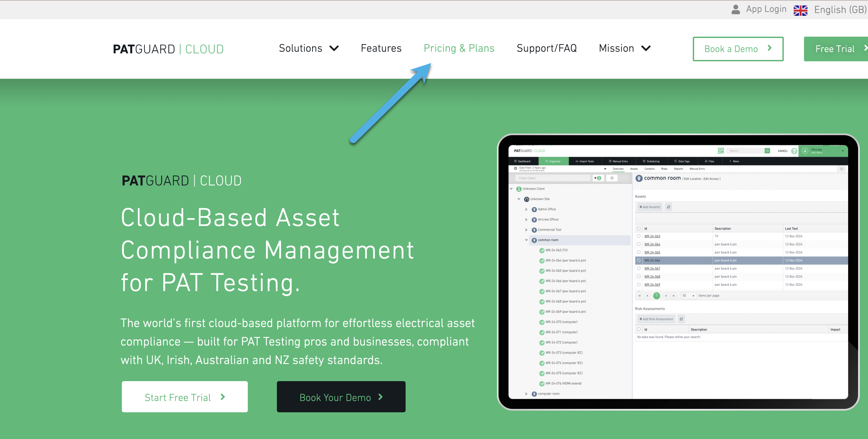Click the status icon for WR-24-063 (TV)
The image size is (868, 439).
click(x=542, y=251)
